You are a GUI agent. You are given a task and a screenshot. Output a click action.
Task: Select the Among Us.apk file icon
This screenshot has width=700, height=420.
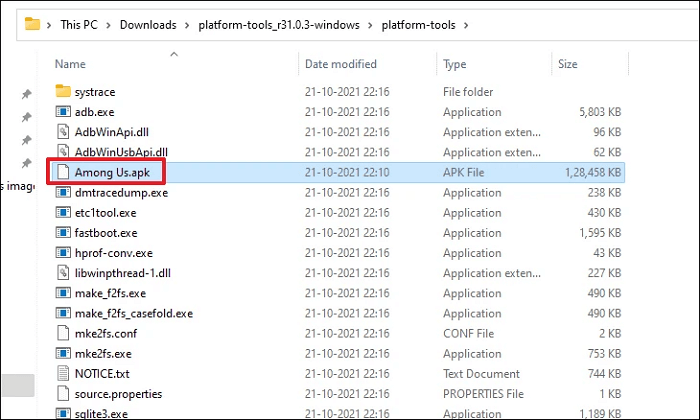tap(63, 172)
